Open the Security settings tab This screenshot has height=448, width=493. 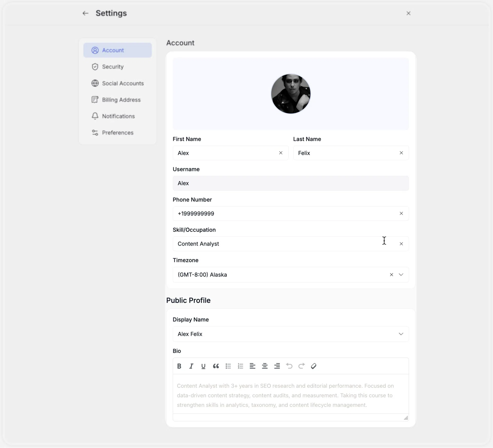pos(117,67)
